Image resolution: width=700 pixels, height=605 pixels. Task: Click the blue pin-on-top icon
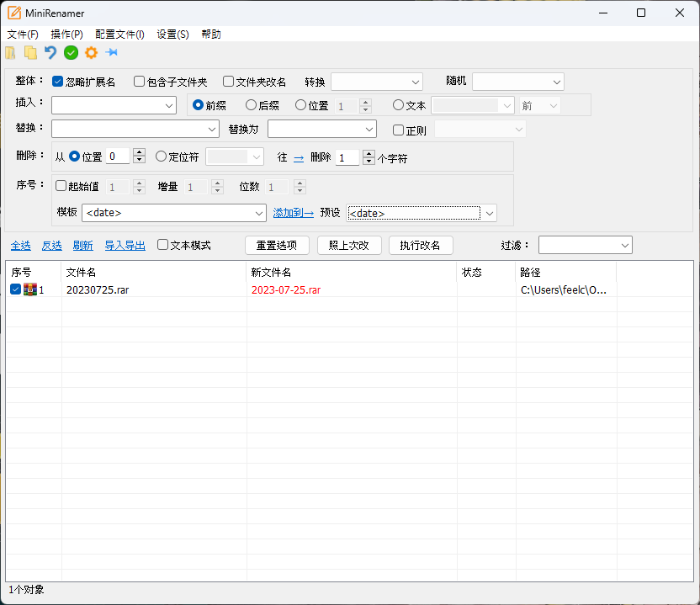point(111,53)
